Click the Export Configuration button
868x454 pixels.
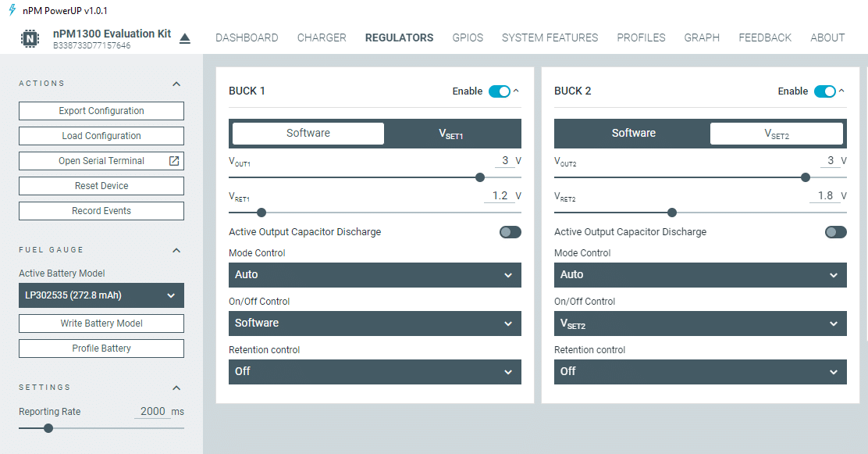tap(101, 111)
